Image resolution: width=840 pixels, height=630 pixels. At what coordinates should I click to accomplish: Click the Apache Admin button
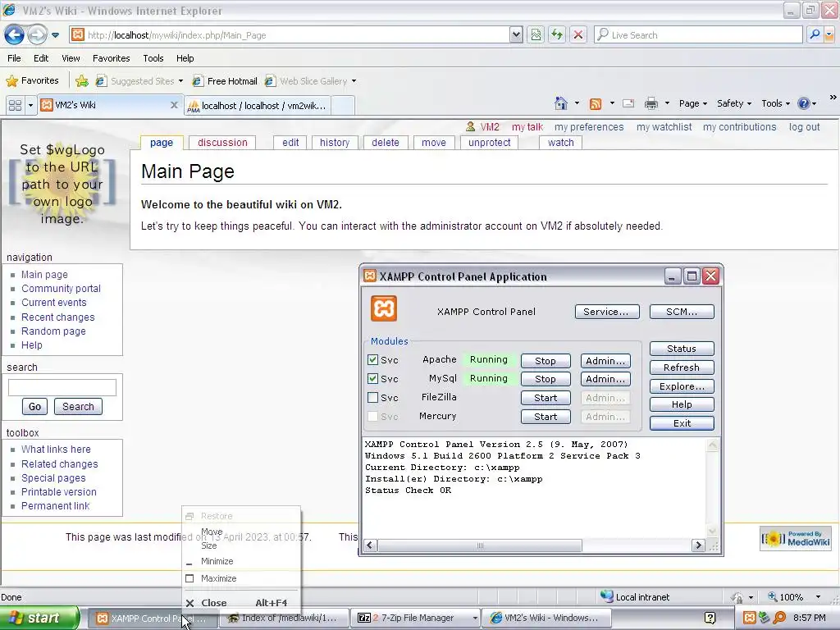coord(605,361)
